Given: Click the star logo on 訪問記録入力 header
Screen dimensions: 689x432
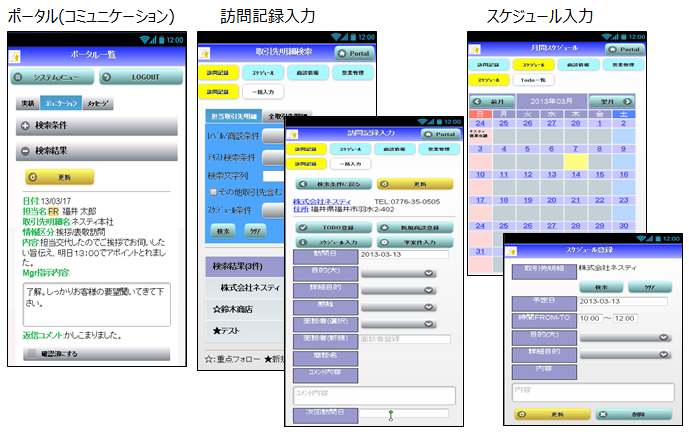Looking at the screenshot, I should (x=292, y=134).
